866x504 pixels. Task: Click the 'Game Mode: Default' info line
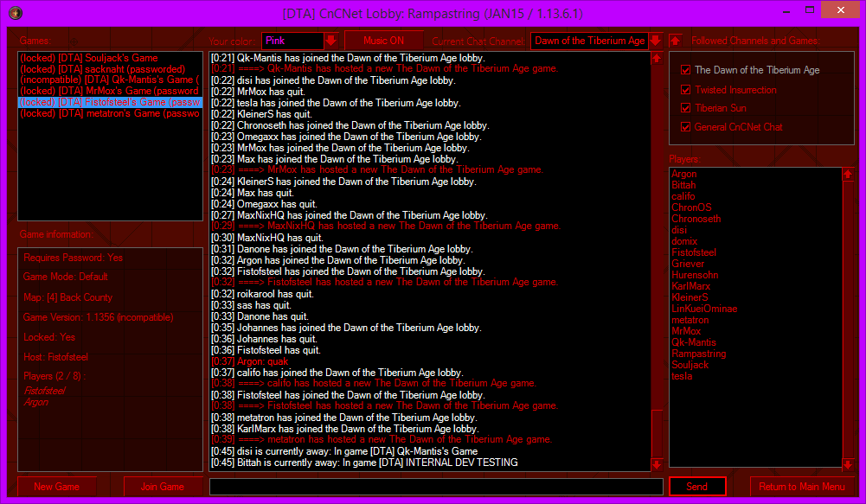pos(65,277)
